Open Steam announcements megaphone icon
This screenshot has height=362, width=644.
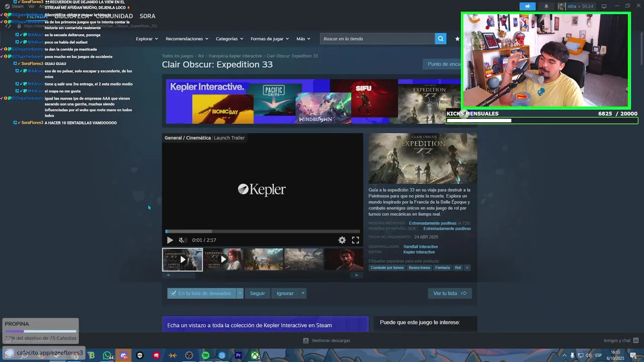pyautogui.click(x=527, y=6)
